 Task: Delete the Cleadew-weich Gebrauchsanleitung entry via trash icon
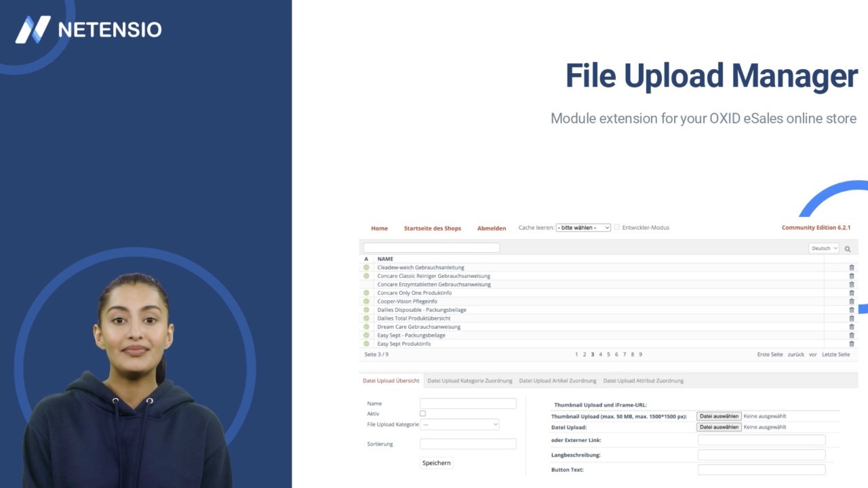click(852, 268)
